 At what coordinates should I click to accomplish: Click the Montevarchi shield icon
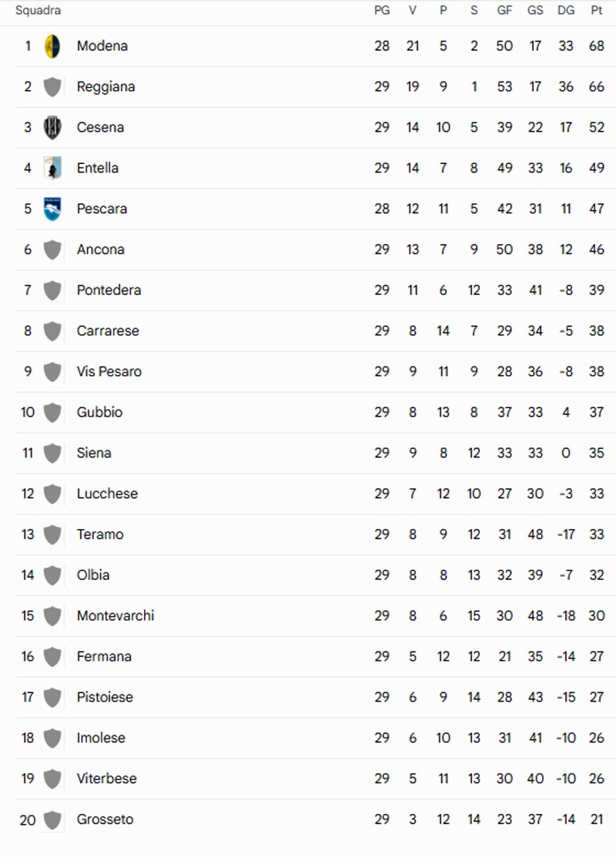pyautogui.click(x=52, y=616)
